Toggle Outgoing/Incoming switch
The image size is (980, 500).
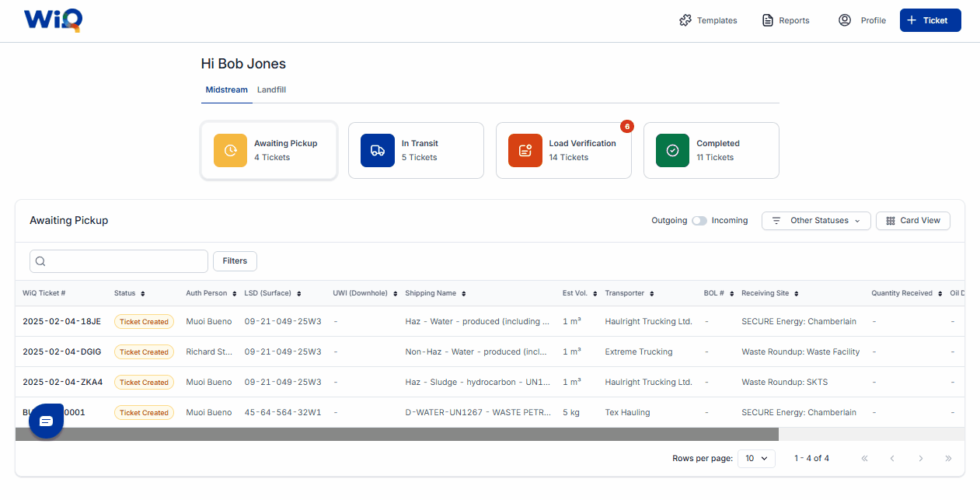699,221
